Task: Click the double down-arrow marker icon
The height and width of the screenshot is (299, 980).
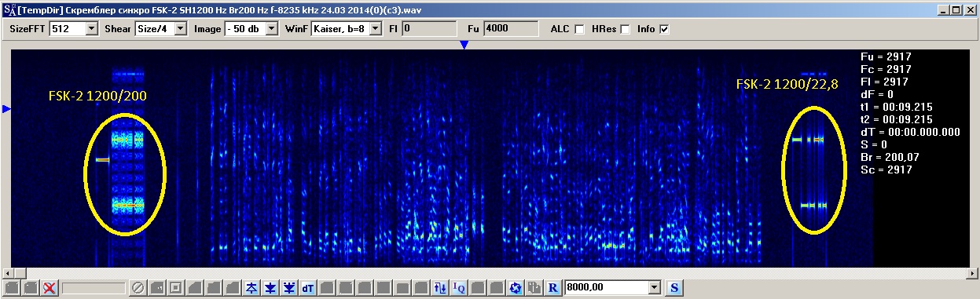Action: [289, 287]
